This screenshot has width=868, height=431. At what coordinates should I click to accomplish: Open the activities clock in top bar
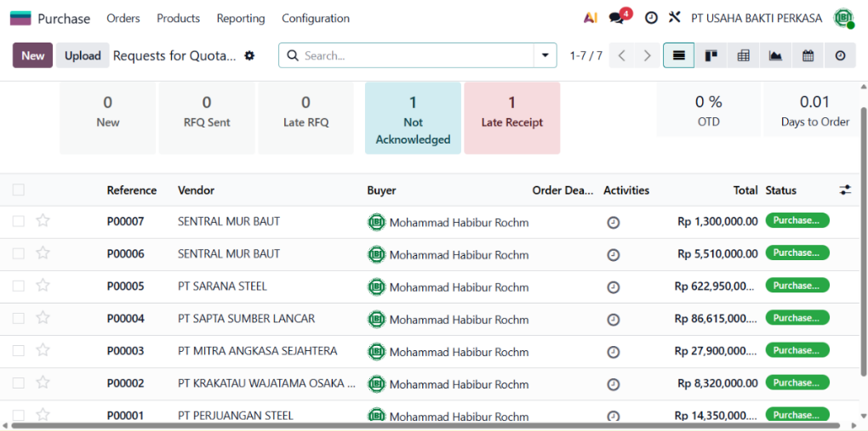coord(651,18)
